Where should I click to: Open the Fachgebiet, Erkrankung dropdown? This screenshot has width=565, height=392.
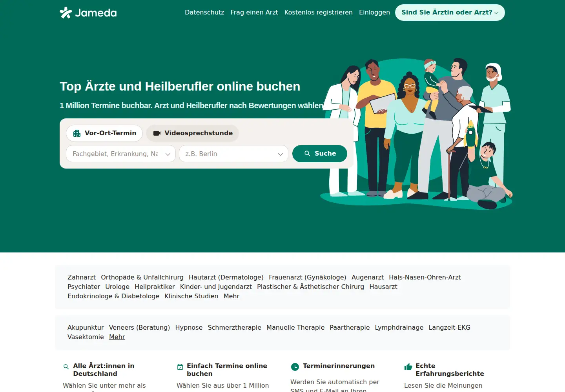pyautogui.click(x=121, y=154)
